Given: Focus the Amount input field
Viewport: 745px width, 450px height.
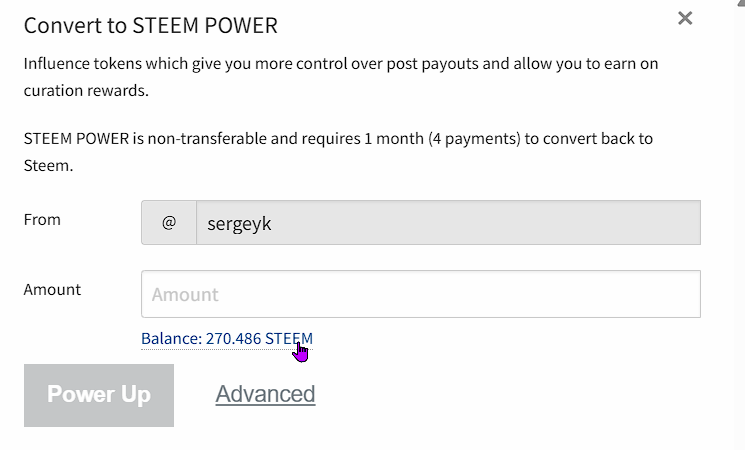Looking at the screenshot, I should pyautogui.click(x=420, y=295).
